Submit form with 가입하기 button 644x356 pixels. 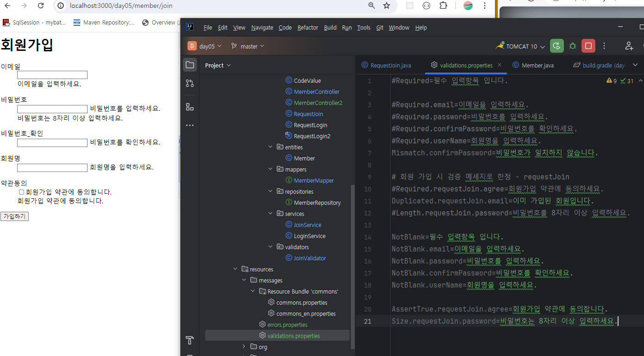(14, 216)
